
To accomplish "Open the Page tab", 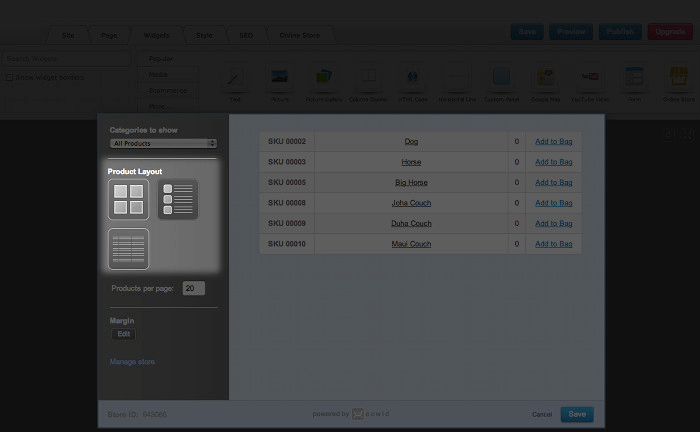I will click(109, 35).
